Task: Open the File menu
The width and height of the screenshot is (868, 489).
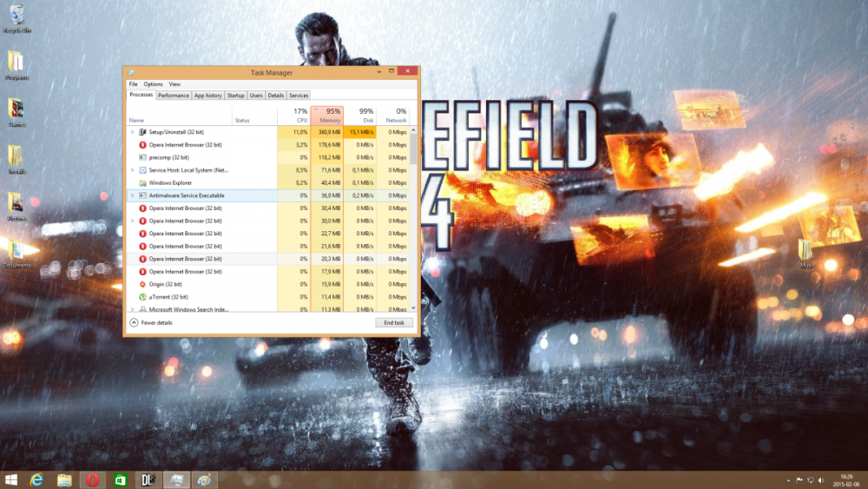Action: point(134,84)
